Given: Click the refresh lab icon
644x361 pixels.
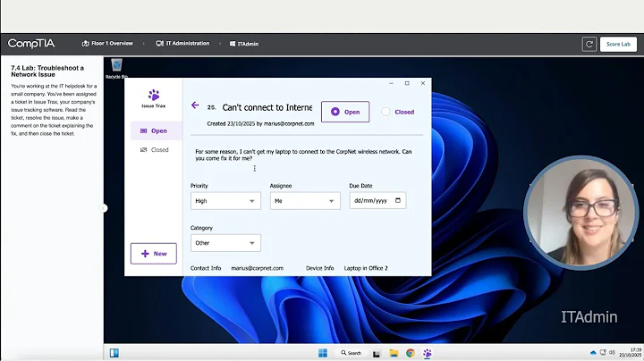Looking at the screenshot, I should [589, 45].
